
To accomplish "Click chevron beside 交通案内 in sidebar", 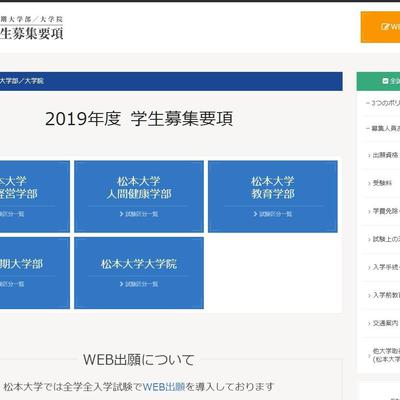I will pyautogui.click(x=369, y=324).
